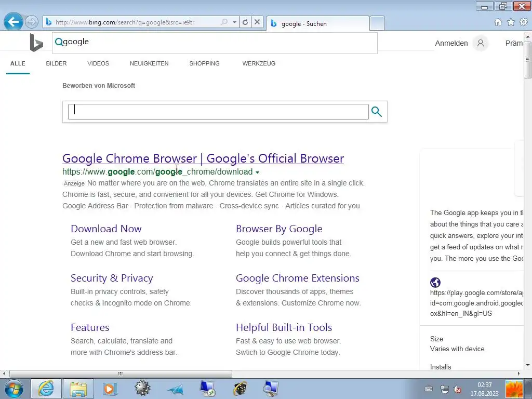The width and height of the screenshot is (532, 399).
Task: Open the dice app taskbar icon
Action: click(240, 389)
